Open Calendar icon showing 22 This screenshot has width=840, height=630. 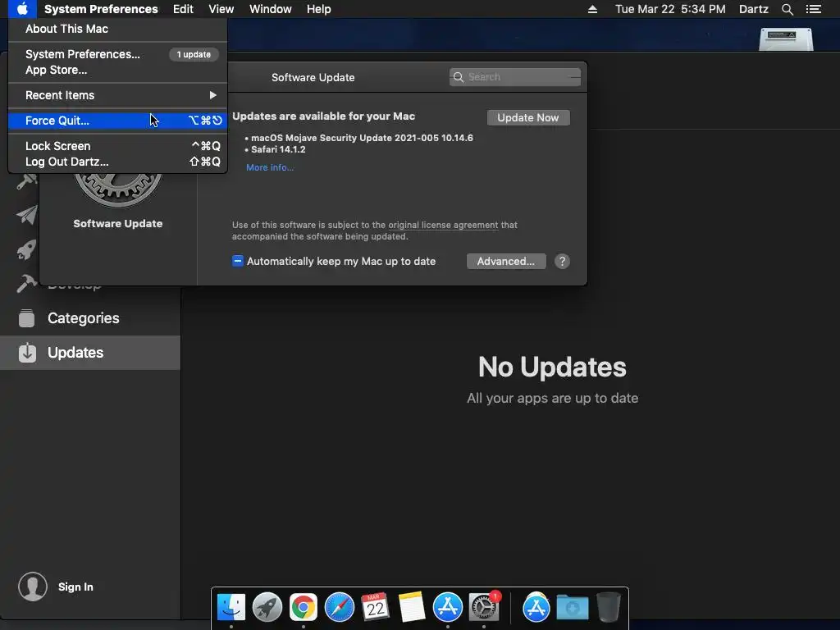coord(376,608)
